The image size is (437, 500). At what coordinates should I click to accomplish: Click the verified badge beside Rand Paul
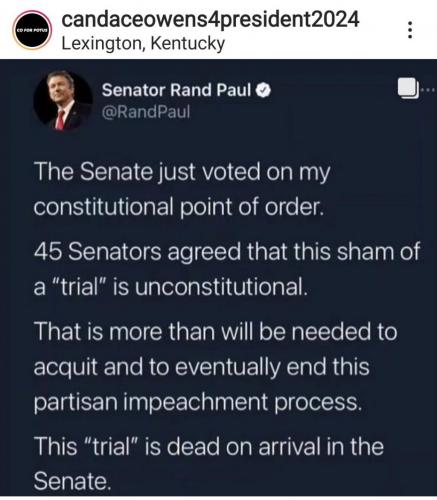(x=263, y=90)
